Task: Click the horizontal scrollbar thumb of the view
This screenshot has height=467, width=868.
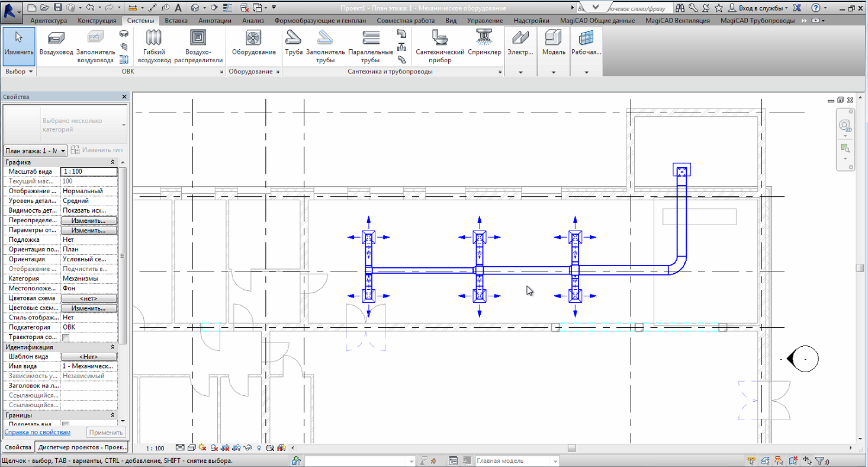Action: 571,448
